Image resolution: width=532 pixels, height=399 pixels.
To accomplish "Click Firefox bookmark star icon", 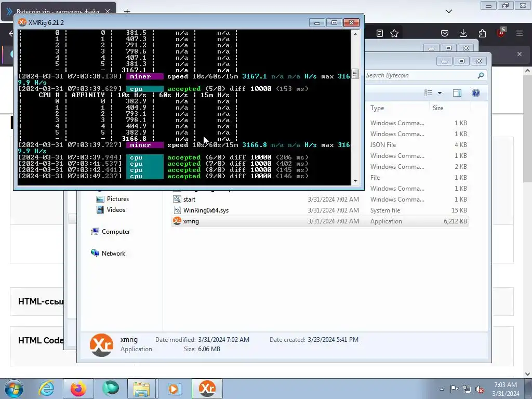I will 394,33.
